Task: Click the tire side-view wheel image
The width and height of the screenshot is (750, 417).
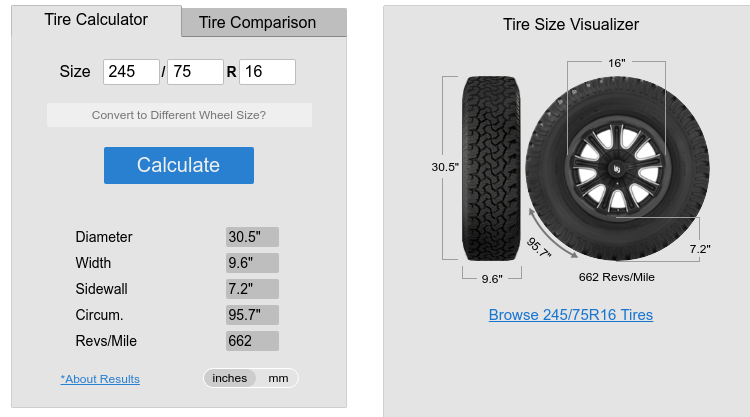Action: point(618,168)
